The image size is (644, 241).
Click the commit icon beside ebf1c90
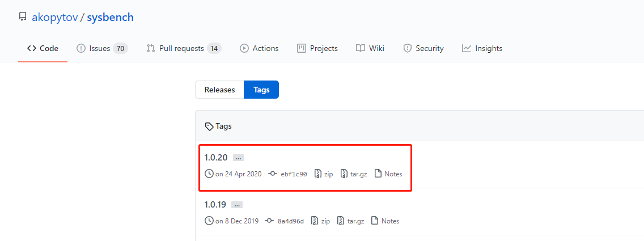(272, 174)
